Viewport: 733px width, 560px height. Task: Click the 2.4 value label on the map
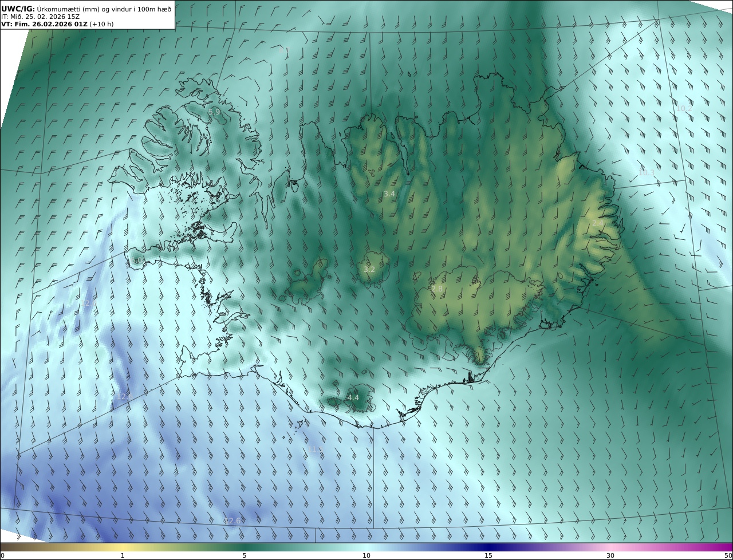[x=598, y=223]
